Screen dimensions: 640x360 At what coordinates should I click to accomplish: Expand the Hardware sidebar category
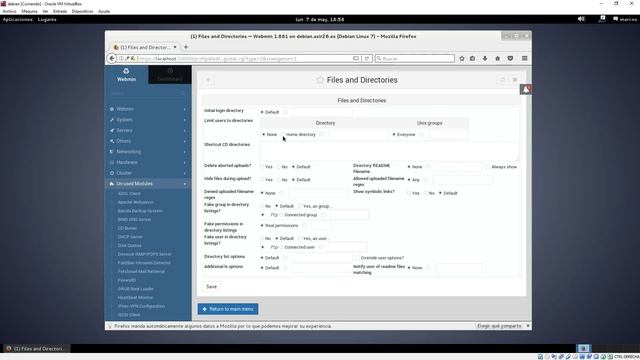click(148, 162)
